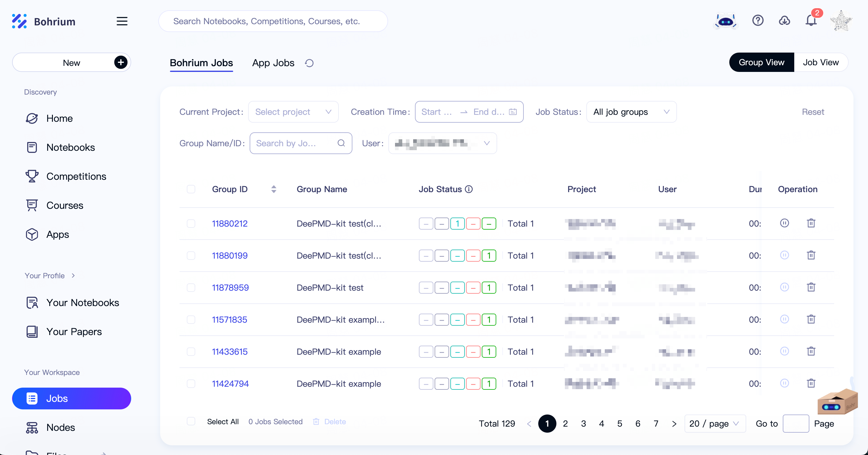
Task: Switch to the App Jobs tab
Action: (x=273, y=63)
